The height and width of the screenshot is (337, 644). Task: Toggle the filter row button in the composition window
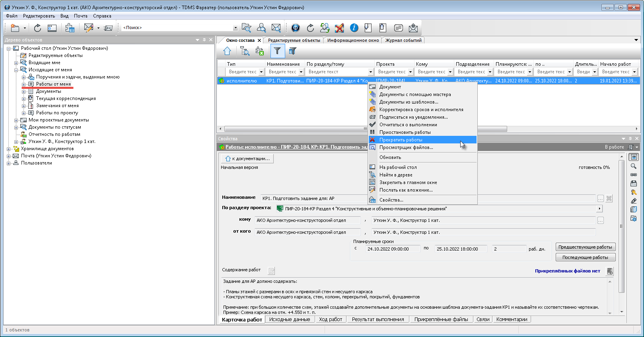[x=277, y=51]
